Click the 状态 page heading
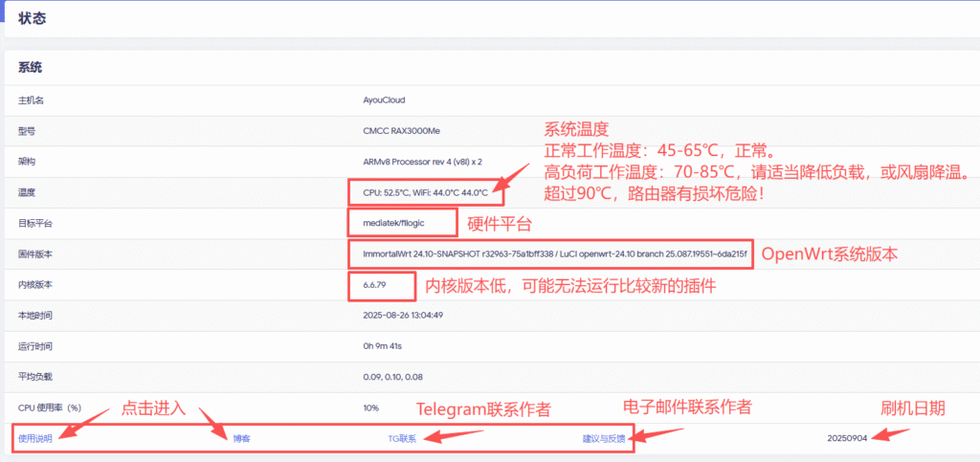980x462 pixels. (x=32, y=18)
